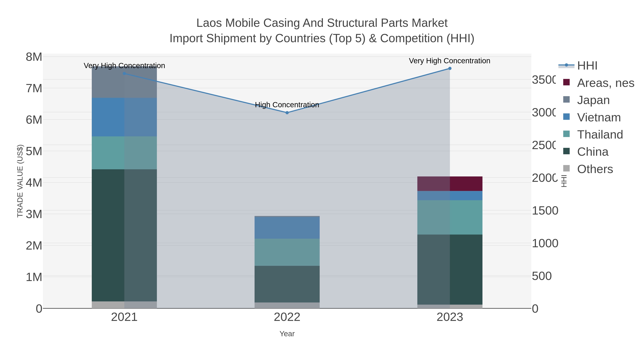Screen dimensions: 644x362
Task: Click the China segment in 2021 bar
Action: point(124,235)
